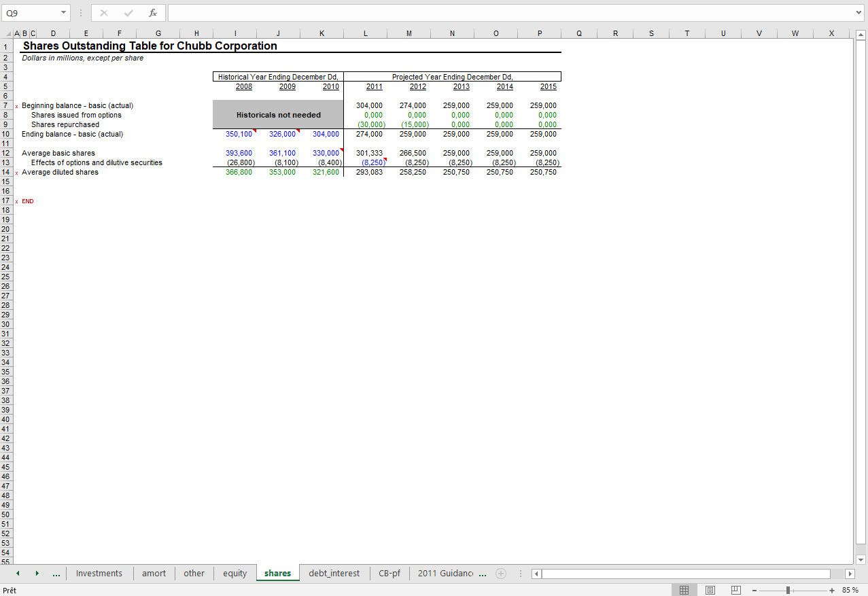868x596 pixels.
Task: Go to previous sheet tab arrow
Action: 18,574
